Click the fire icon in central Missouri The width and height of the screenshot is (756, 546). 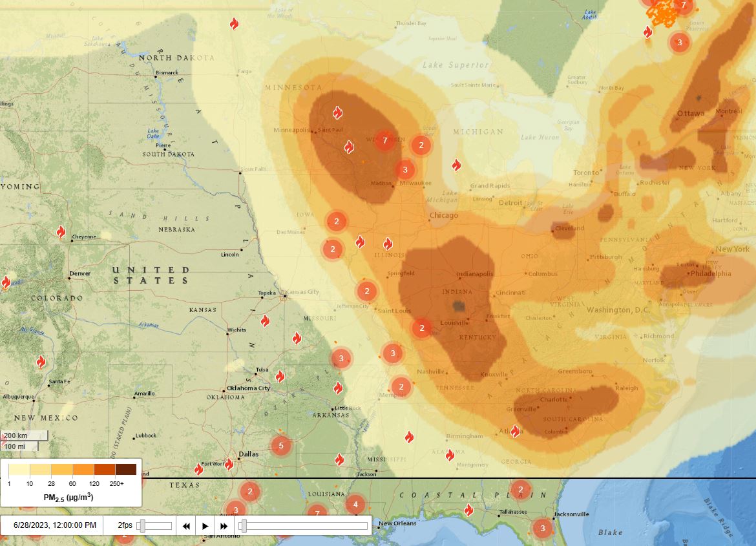pos(297,338)
